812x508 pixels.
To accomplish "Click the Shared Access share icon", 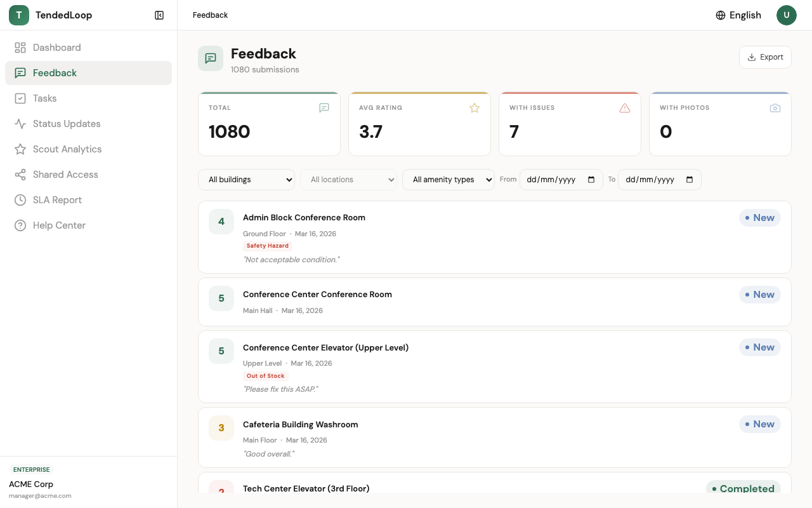I will (x=20, y=175).
